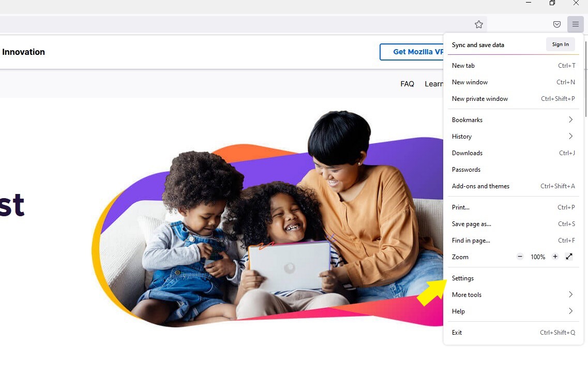Open the FAQ link
The height and width of the screenshot is (389, 588).
pos(407,84)
